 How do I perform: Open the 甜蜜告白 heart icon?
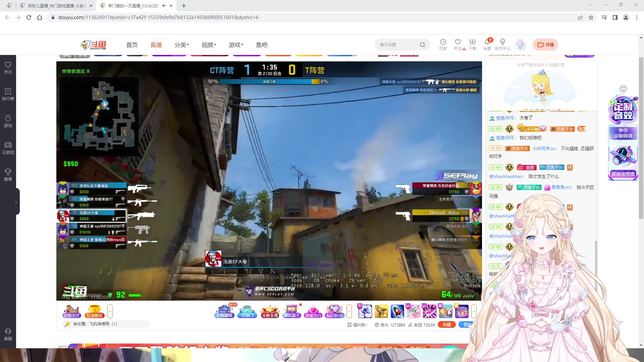click(313, 311)
